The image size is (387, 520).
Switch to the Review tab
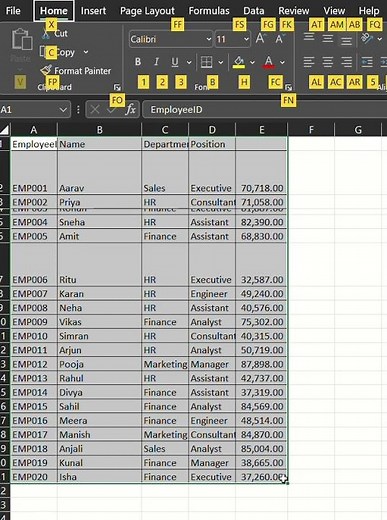[x=294, y=11]
